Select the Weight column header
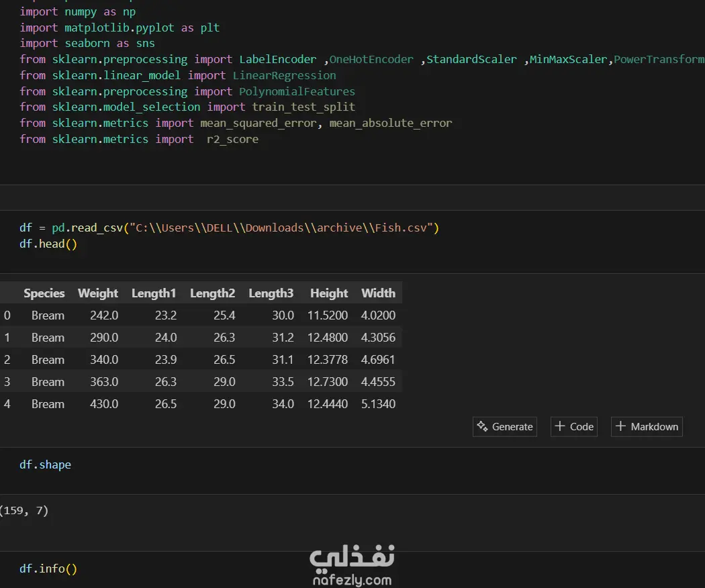The width and height of the screenshot is (705, 588). click(98, 293)
